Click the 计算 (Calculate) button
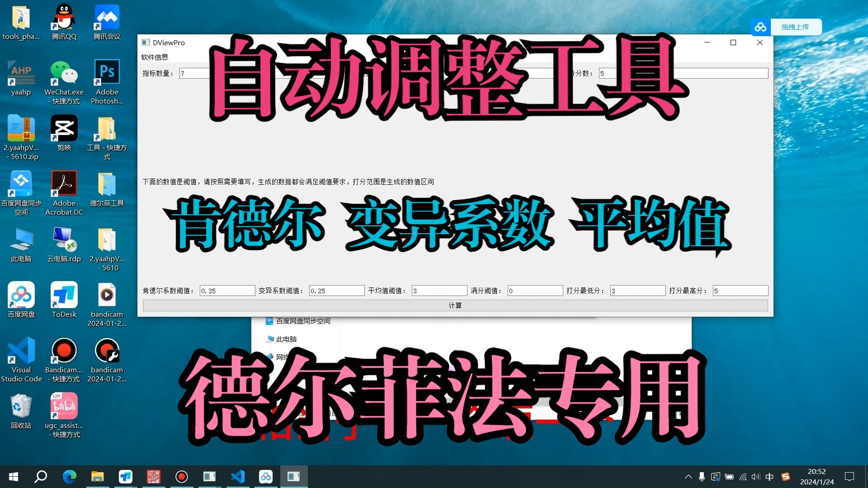The height and width of the screenshot is (488, 868). point(455,305)
